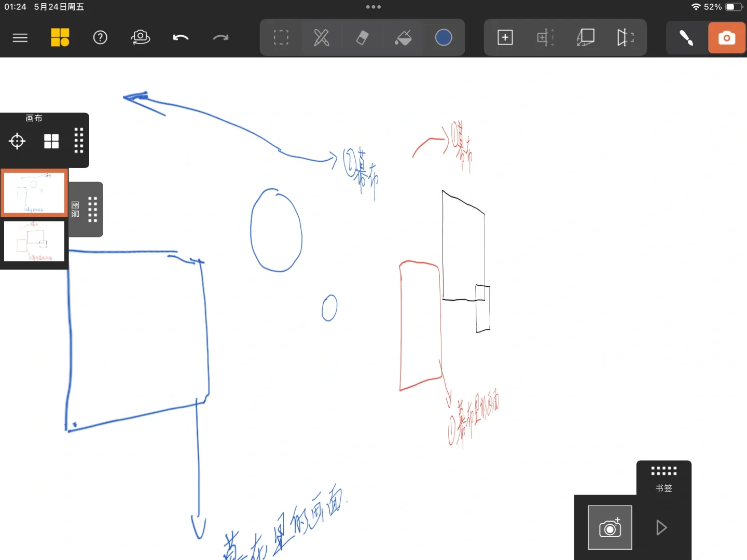Select the Eraser tool

(362, 37)
